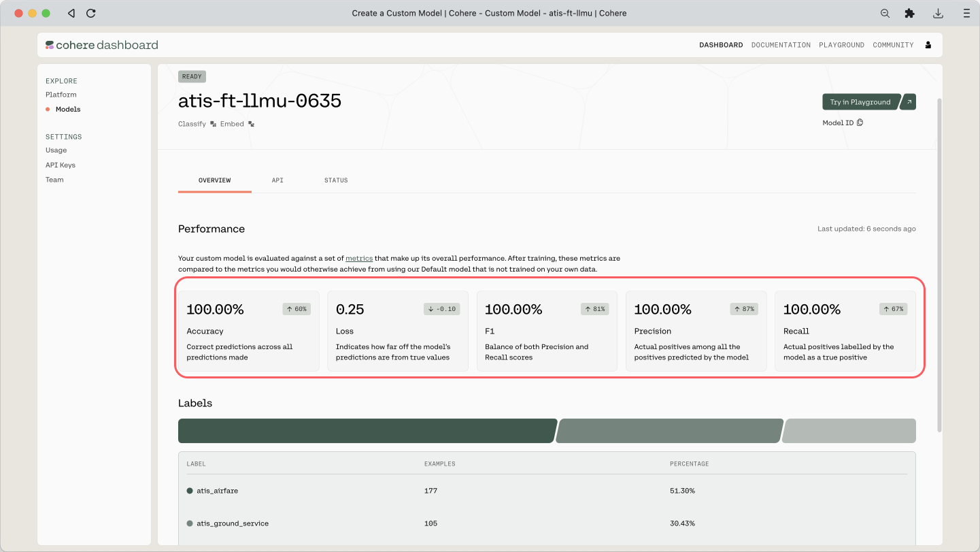Click the 177 examples value
The height and width of the screenshot is (552, 980).
click(x=430, y=491)
